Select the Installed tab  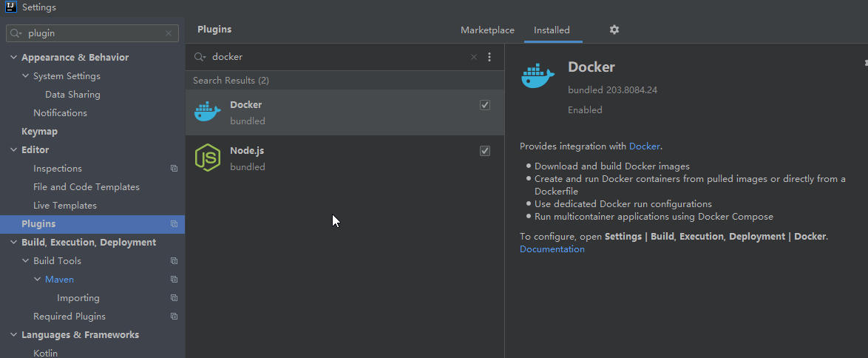pyautogui.click(x=552, y=30)
